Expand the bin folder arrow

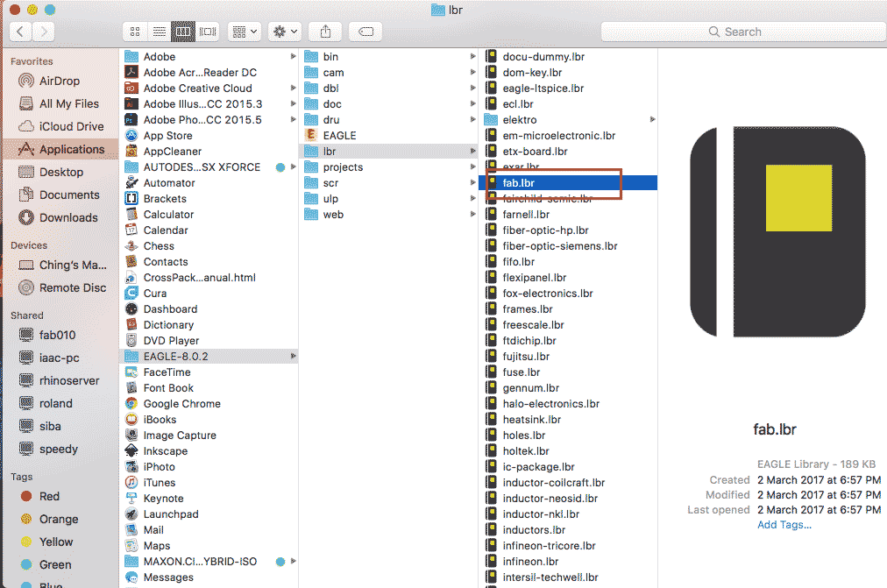(473, 57)
